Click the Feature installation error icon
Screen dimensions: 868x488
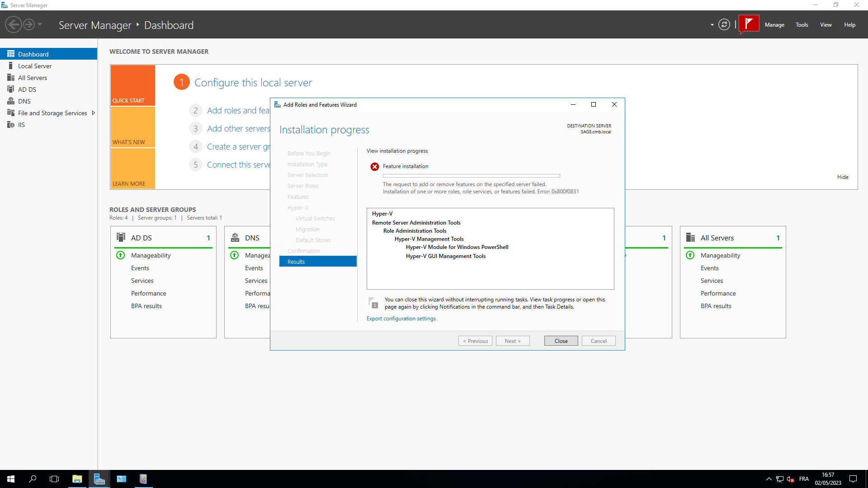click(x=375, y=167)
